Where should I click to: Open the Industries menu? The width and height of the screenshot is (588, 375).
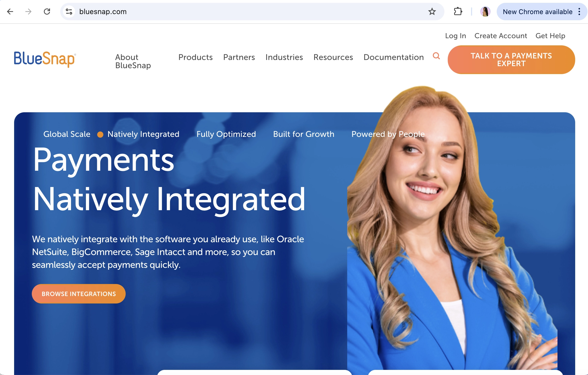pos(284,57)
